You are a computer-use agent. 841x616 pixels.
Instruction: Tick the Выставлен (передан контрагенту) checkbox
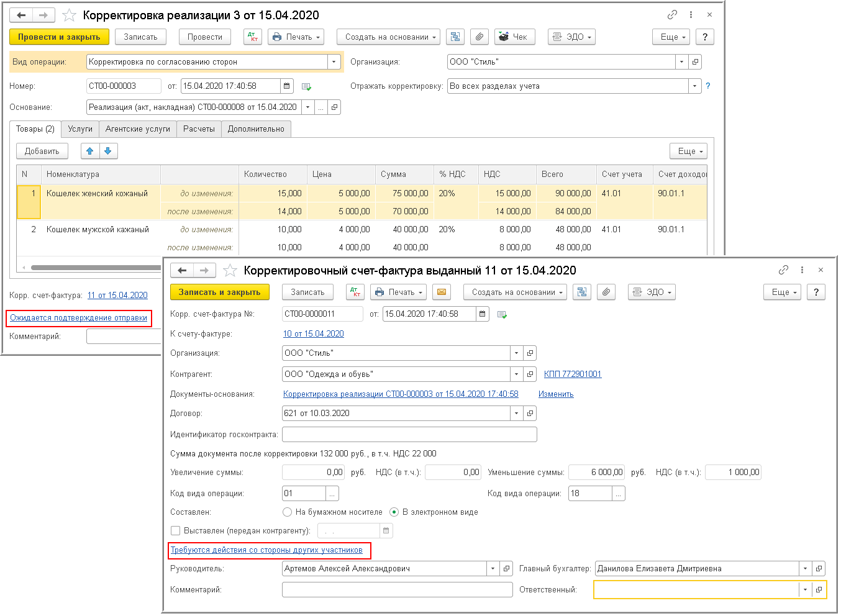176,531
